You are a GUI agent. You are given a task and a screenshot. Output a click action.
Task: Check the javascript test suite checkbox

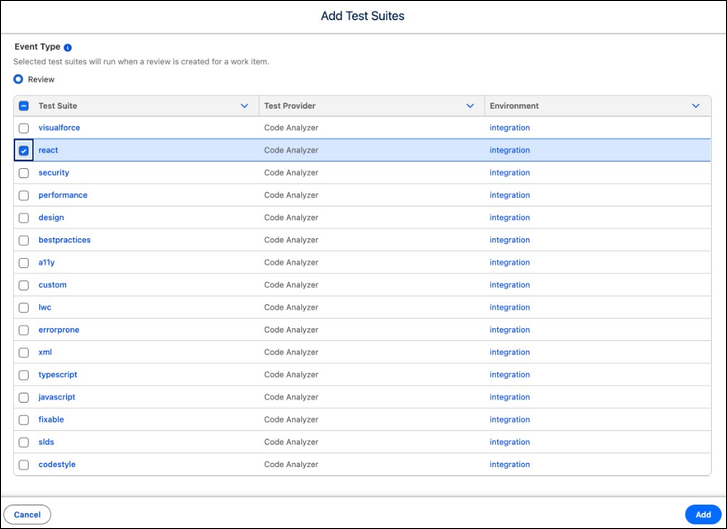pyautogui.click(x=24, y=397)
